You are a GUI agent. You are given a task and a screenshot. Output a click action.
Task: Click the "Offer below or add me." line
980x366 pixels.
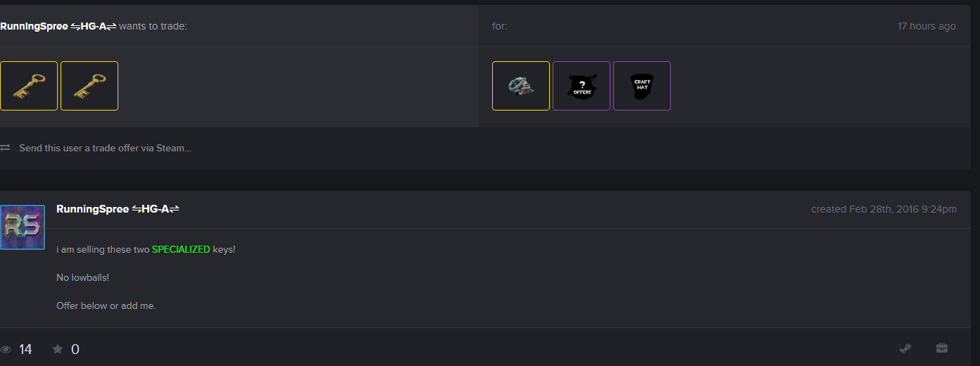pos(106,305)
